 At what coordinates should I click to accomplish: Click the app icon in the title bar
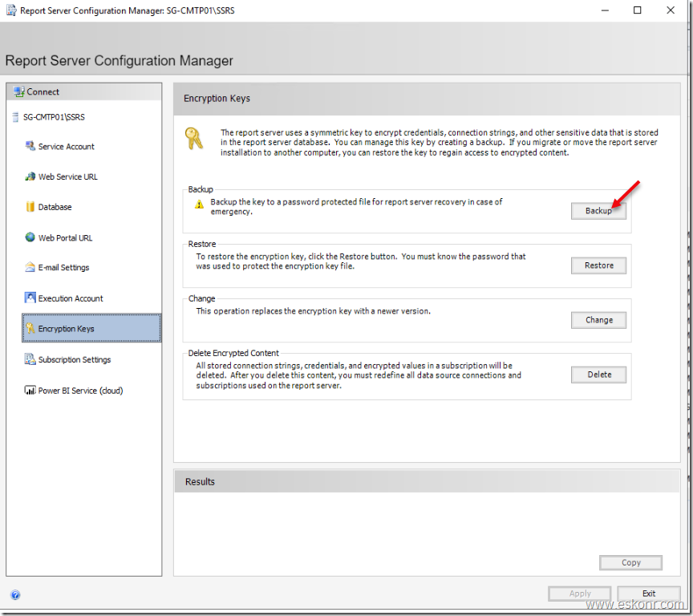[x=11, y=10]
